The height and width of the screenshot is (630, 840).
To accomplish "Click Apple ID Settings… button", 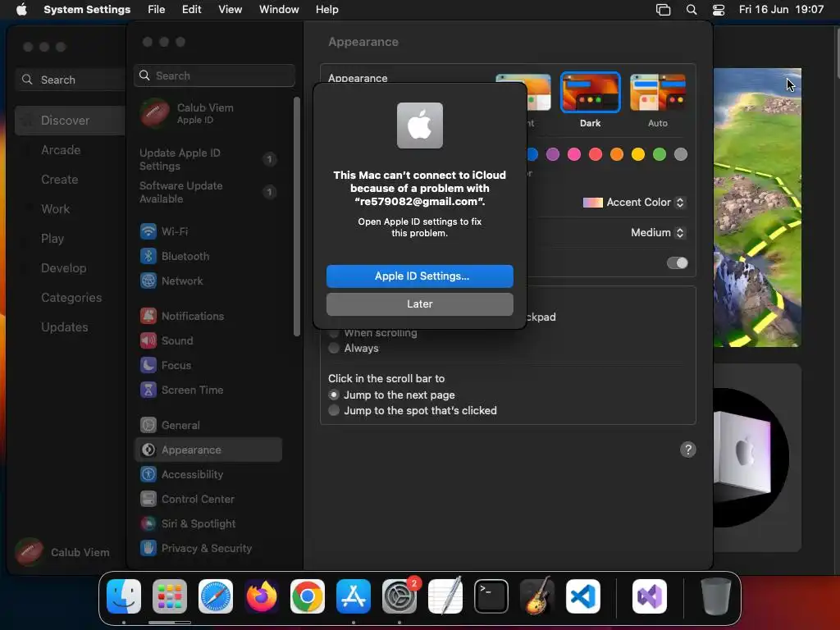I will point(419,276).
